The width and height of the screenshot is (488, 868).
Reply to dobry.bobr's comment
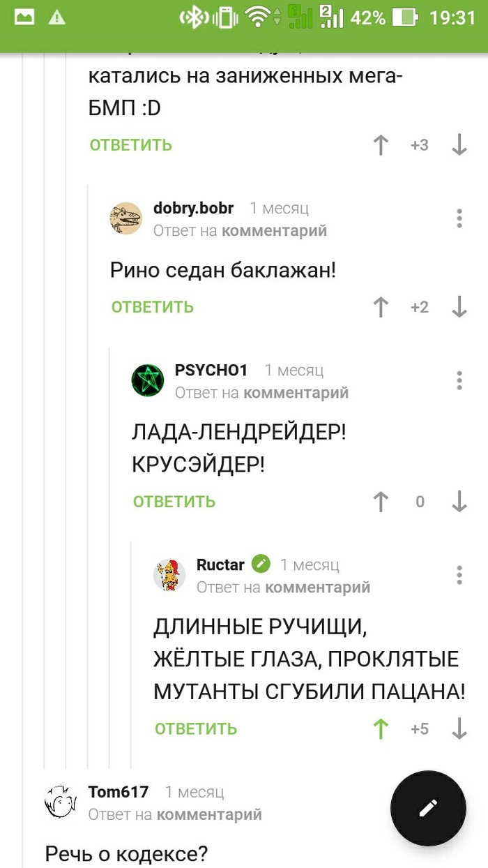[x=153, y=307]
